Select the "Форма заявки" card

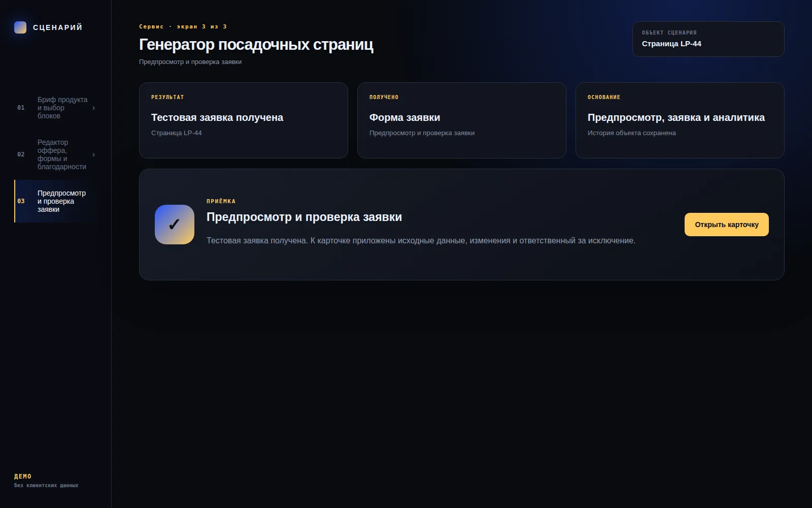(462, 120)
